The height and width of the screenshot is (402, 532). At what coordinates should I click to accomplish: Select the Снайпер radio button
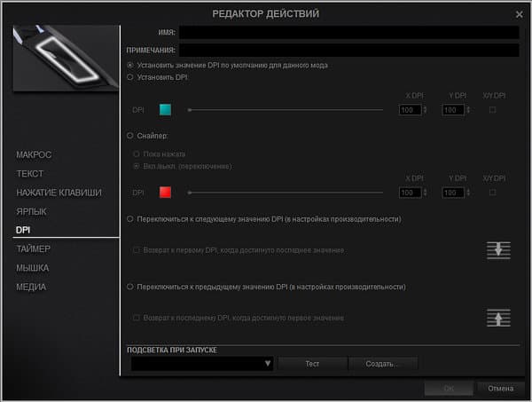coord(130,136)
